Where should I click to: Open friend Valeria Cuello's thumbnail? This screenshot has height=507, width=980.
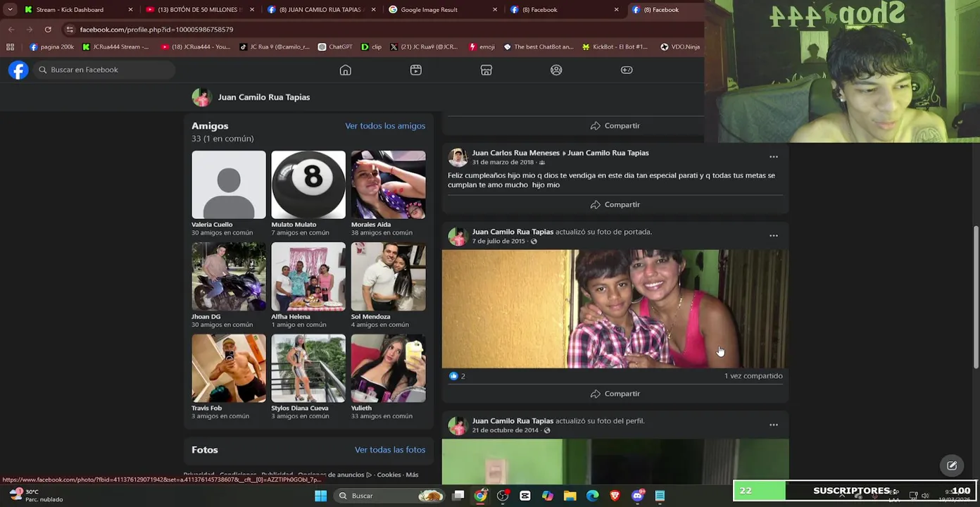pos(229,184)
